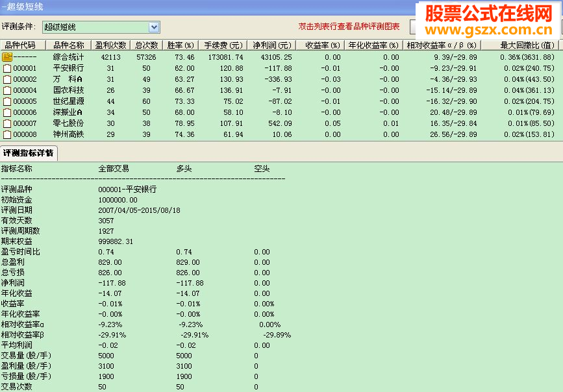
Task: Click the 多头 column label
Action: coord(184,169)
